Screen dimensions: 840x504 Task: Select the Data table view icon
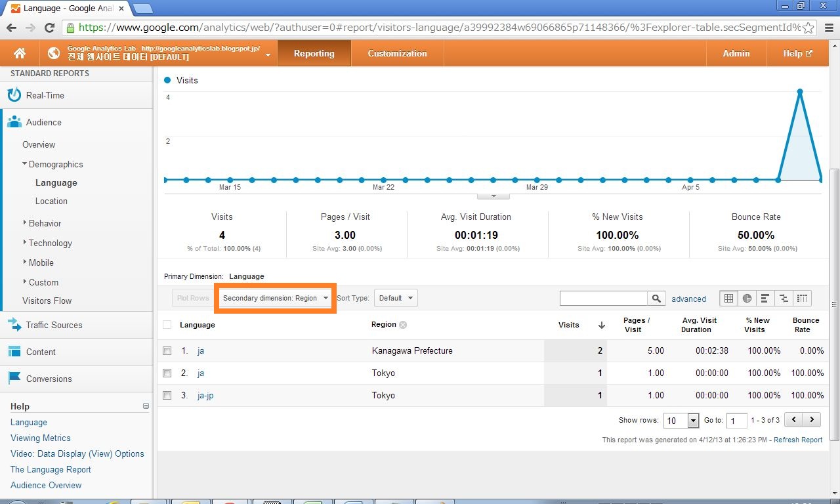coord(729,298)
